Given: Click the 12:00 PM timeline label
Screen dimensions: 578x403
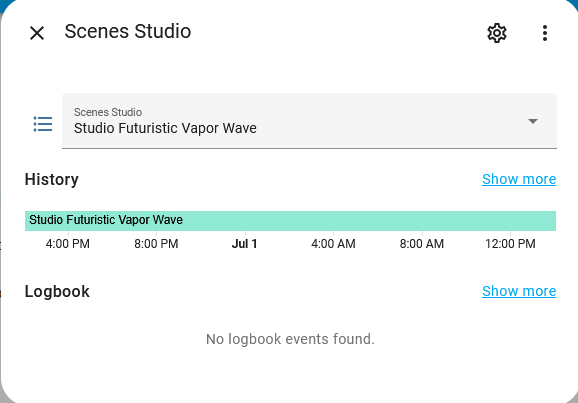Looking at the screenshot, I should (510, 244).
